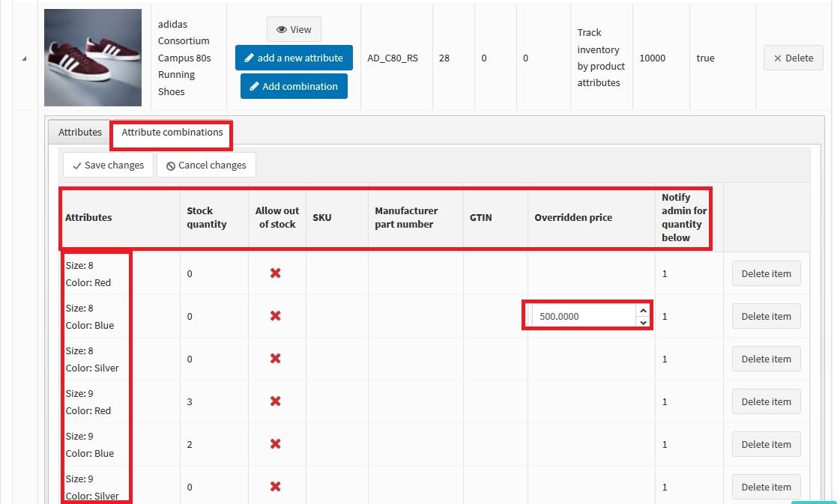Toggle allow out of stock for Size 8 Blue
Screen dimensions: 840x504
[275, 316]
